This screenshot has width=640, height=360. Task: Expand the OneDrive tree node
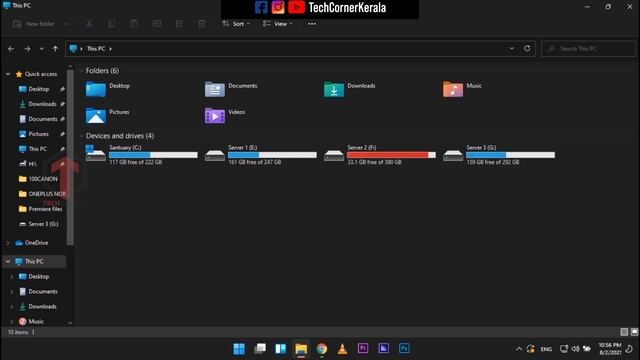click(x=8, y=243)
